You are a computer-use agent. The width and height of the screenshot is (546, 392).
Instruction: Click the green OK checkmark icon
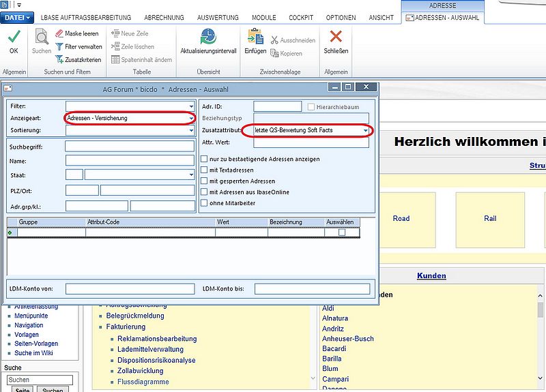point(14,36)
